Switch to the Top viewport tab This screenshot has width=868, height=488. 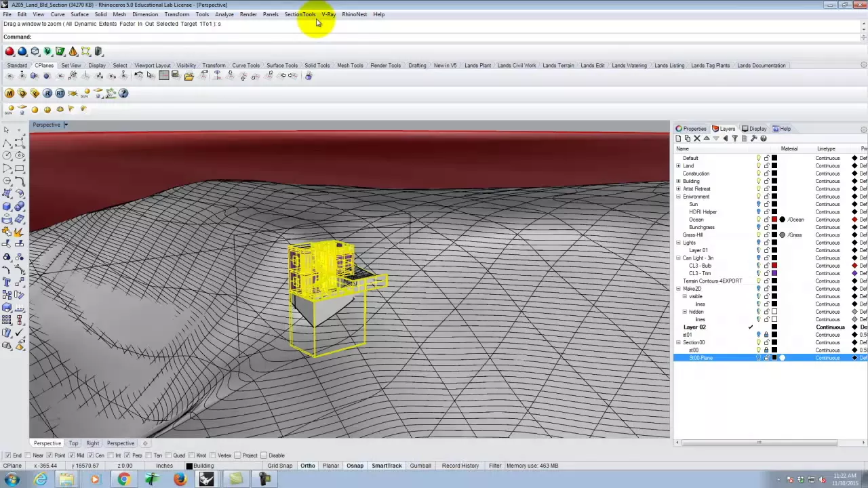(x=73, y=443)
